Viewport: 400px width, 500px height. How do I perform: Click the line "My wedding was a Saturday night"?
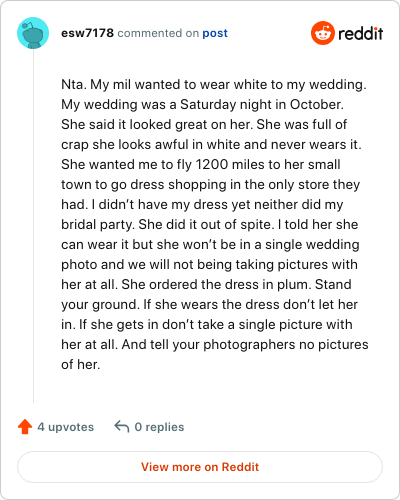pyautogui.click(x=202, y=104)
